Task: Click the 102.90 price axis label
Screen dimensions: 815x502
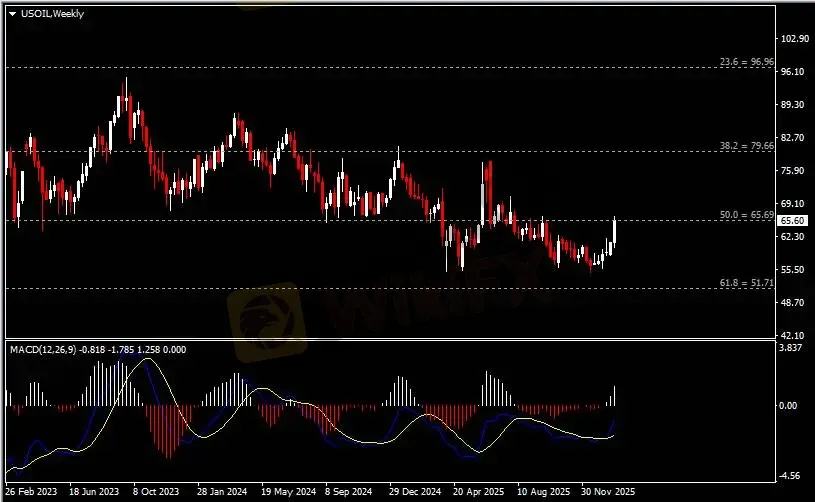Action: [x=793, y=38]
